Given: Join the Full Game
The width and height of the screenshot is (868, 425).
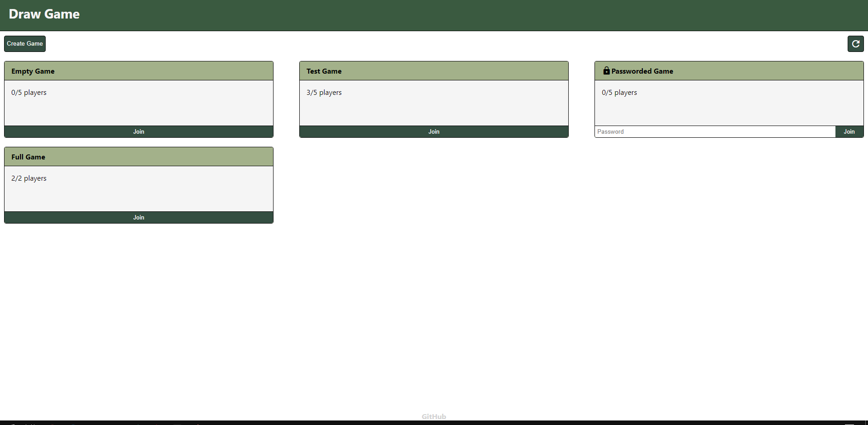Looking at the screenshot, I should click(x=139, y=217).
